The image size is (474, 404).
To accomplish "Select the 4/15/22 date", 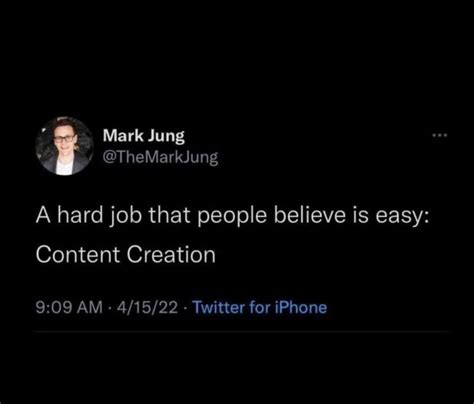I will [x=147, y=307].
